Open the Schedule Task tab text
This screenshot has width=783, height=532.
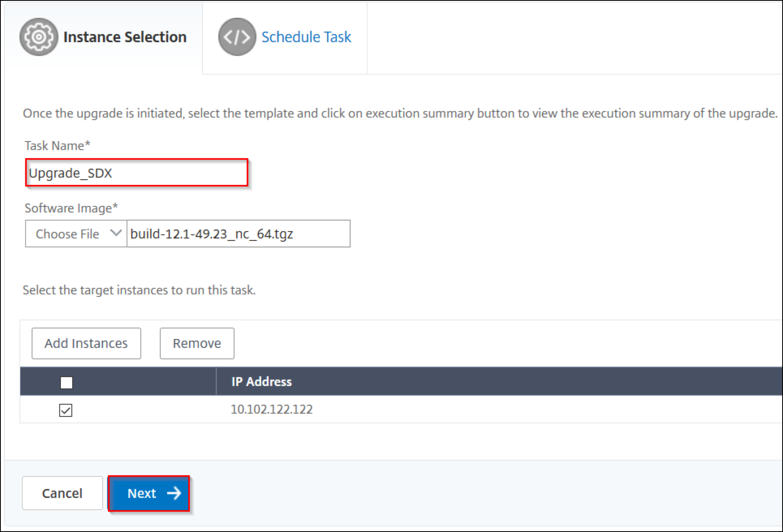(306, 37)
